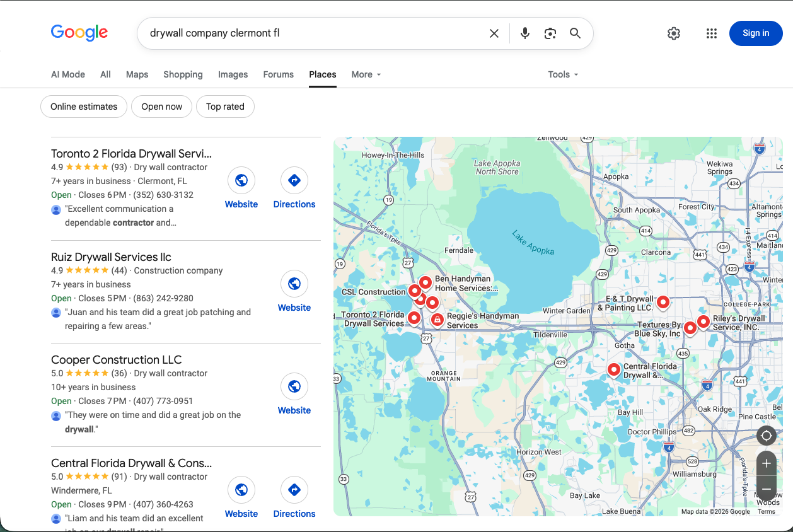This screenshot has height=532, width=793.
Task: Open Central Florida Drywall website icon
Action: [241, 490]
